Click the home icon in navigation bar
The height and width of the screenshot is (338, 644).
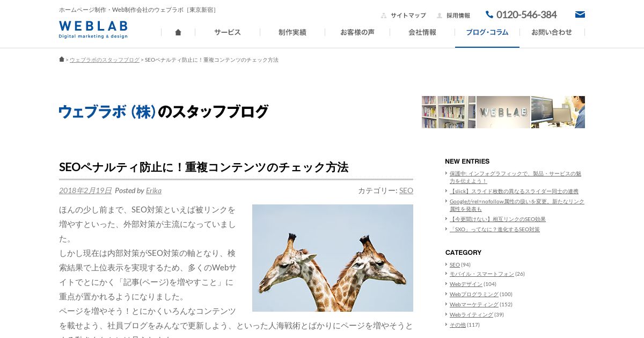tap(178, 32)
